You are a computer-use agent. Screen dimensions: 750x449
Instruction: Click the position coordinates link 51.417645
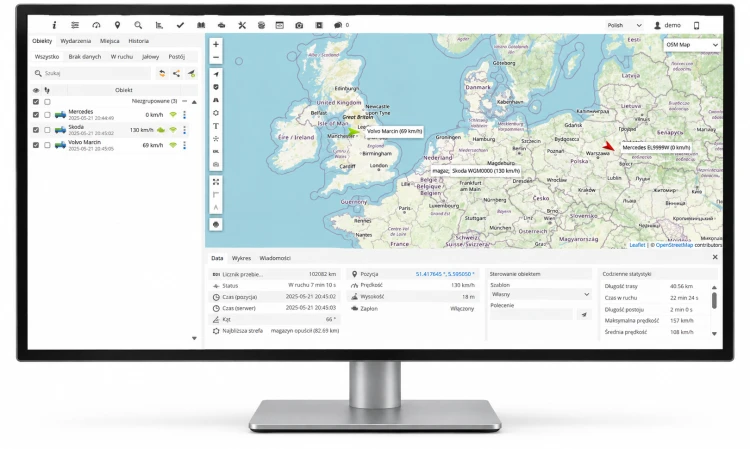click(445, 274)
